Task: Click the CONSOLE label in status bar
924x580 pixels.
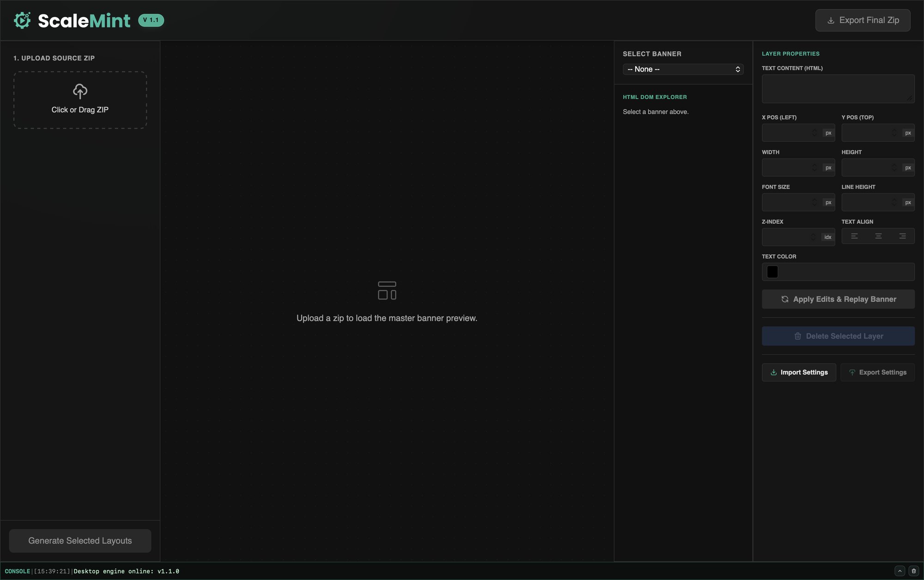Action: coord(17,572)
